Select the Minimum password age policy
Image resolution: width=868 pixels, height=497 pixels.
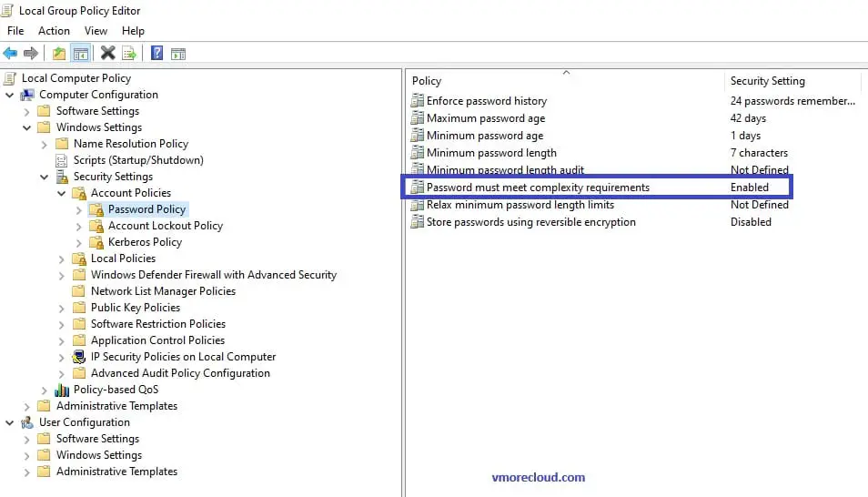[484, 136]
